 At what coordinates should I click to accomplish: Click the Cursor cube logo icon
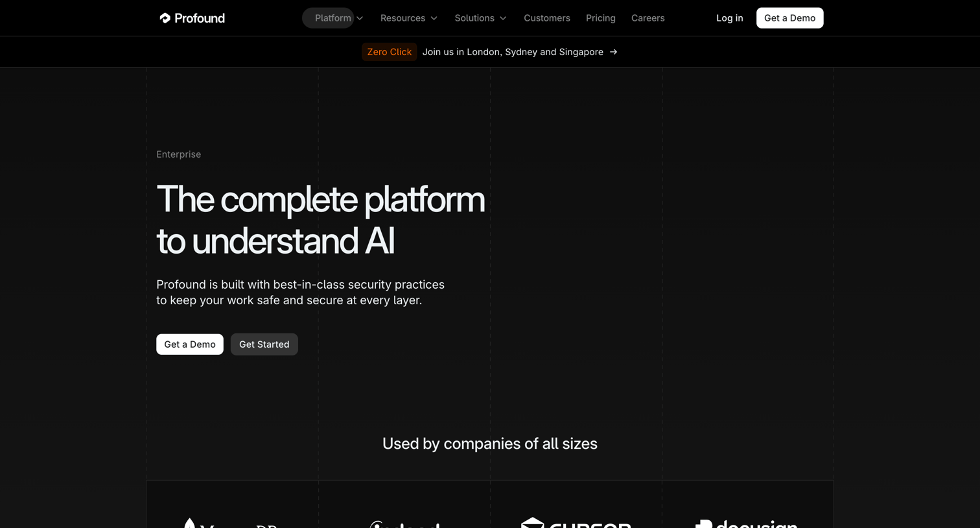click(532, 523)
